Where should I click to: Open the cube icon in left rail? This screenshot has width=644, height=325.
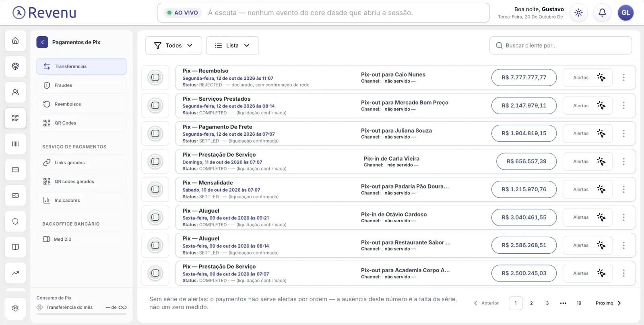tap(15, 66)
